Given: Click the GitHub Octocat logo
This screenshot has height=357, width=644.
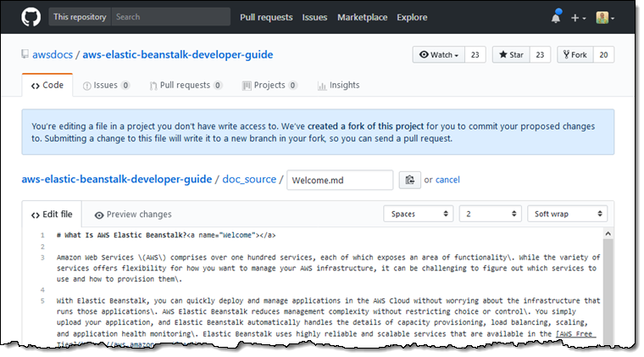Looking at the screenshot, I should pyautogui.click(x=29, y=17).
